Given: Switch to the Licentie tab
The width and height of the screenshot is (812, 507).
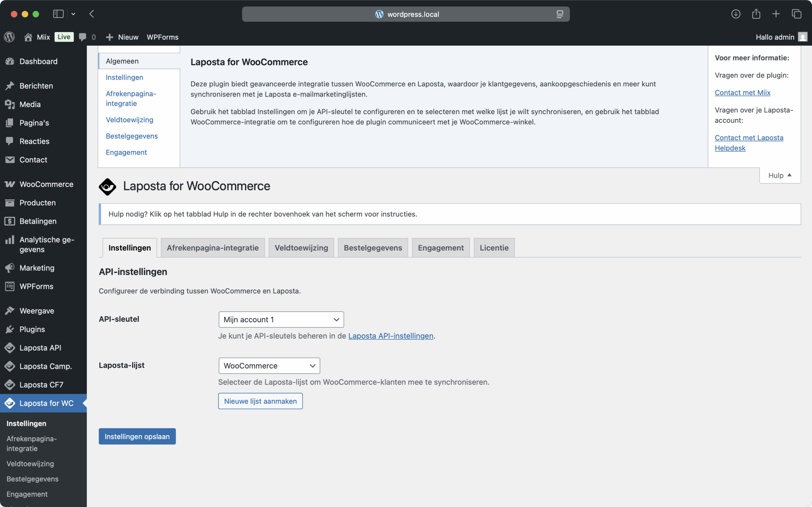Looking at the screenshot, I should [x=494, y=248].
